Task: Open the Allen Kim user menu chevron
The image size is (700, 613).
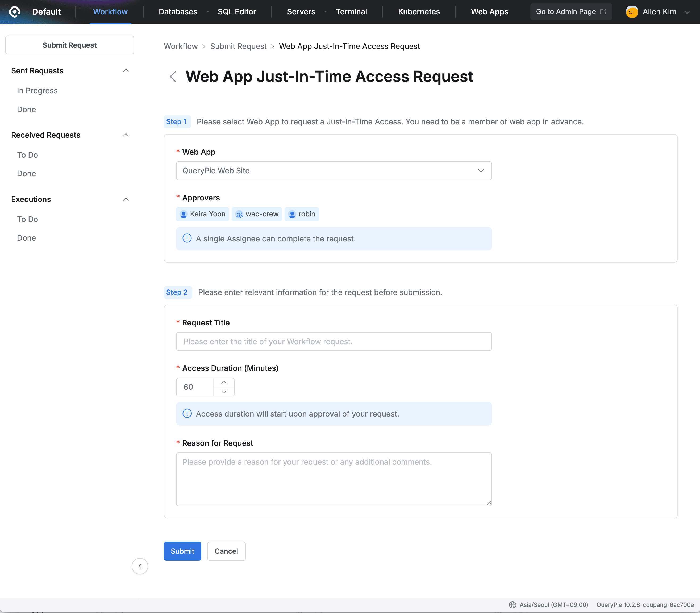Action: 687,12
